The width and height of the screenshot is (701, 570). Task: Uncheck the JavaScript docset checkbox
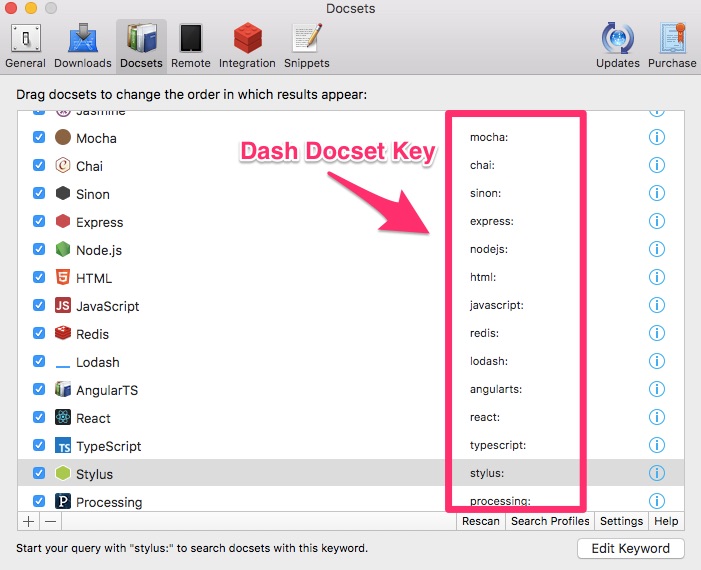39,305
